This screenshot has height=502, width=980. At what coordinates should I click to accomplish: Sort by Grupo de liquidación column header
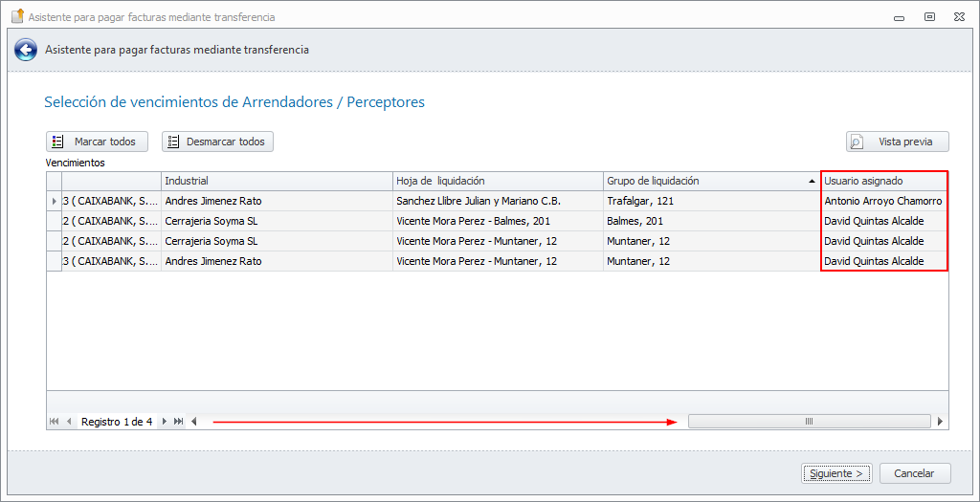[710, 181]
